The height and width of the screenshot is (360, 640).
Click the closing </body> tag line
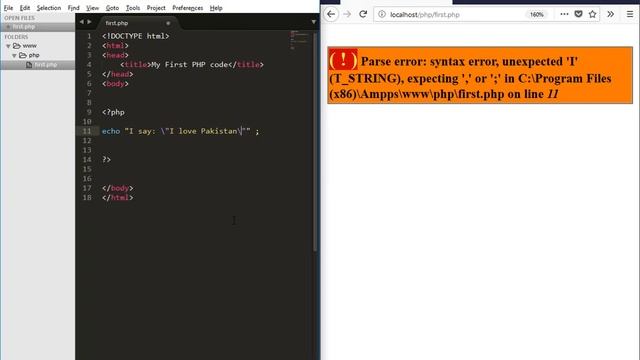[118, 188]
